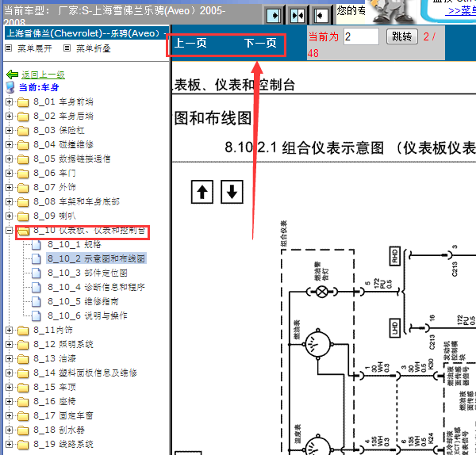Open 8_10_1 规格 page
The height and width of the screenshot is (455, 476).
pyautogui.click(x=75, y=244)
